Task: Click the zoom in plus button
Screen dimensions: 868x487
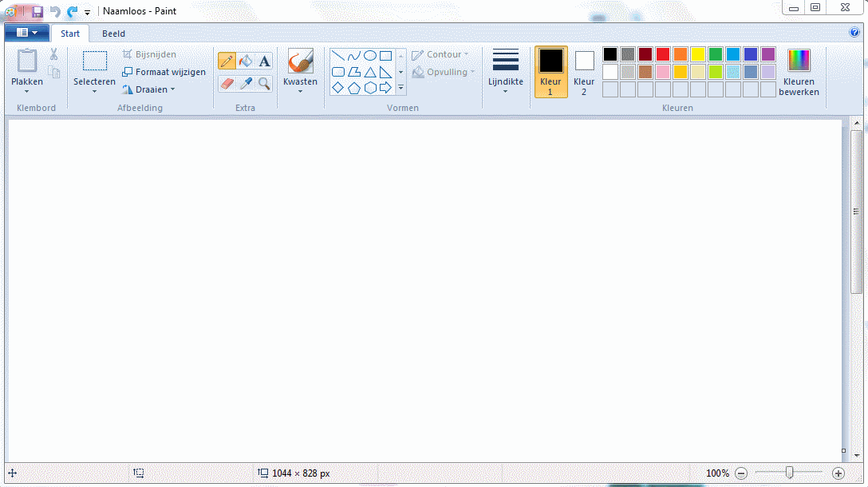Action: click(838, 473)
